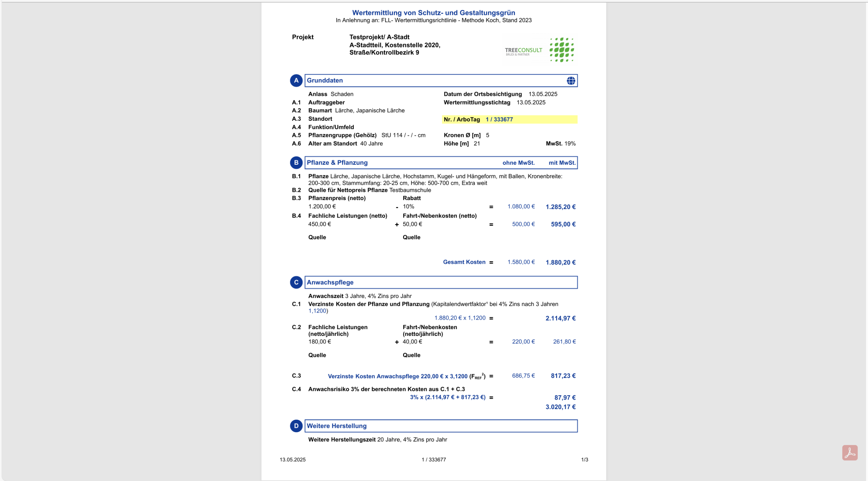Open the red PDF export icon
This screenshot has height=481, width=868.
point(850,453)
